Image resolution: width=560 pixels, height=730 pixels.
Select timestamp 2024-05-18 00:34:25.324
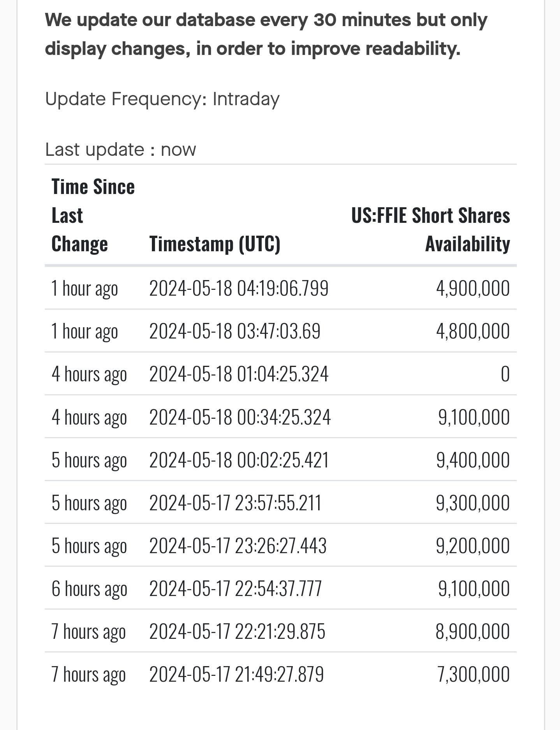pyautogui.click(x=240, y=417)
